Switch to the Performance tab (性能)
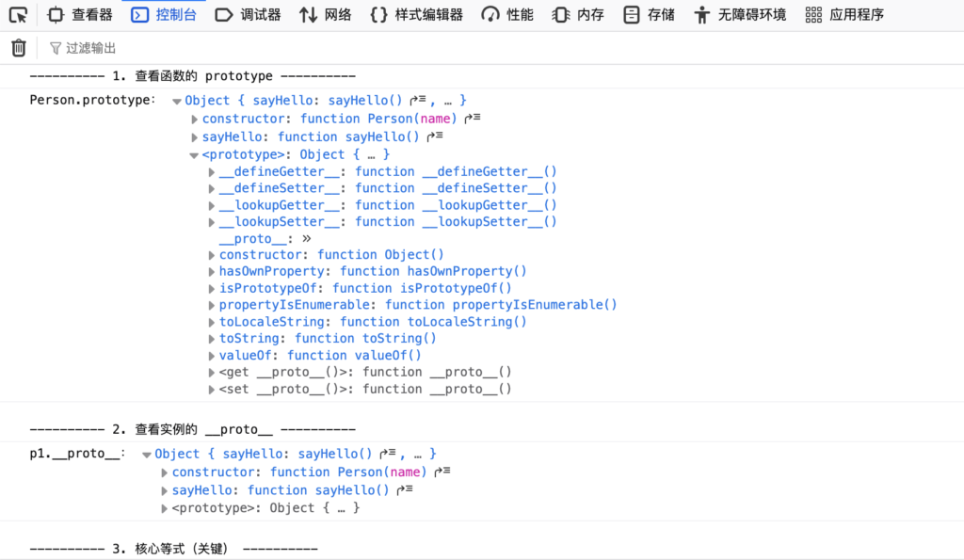The image size is (964, 560). [x=507, y=14]
